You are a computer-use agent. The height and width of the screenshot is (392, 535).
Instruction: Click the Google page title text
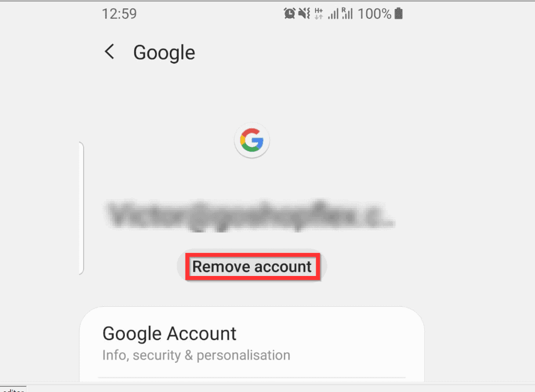coord(164,53)
